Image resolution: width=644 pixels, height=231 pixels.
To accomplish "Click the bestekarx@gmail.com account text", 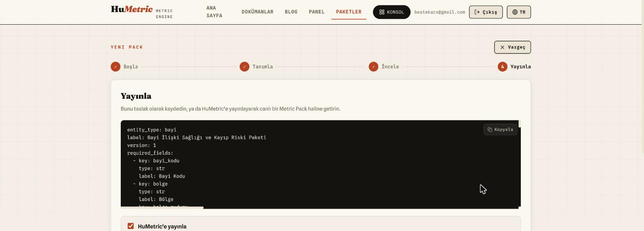I will 439,12.
